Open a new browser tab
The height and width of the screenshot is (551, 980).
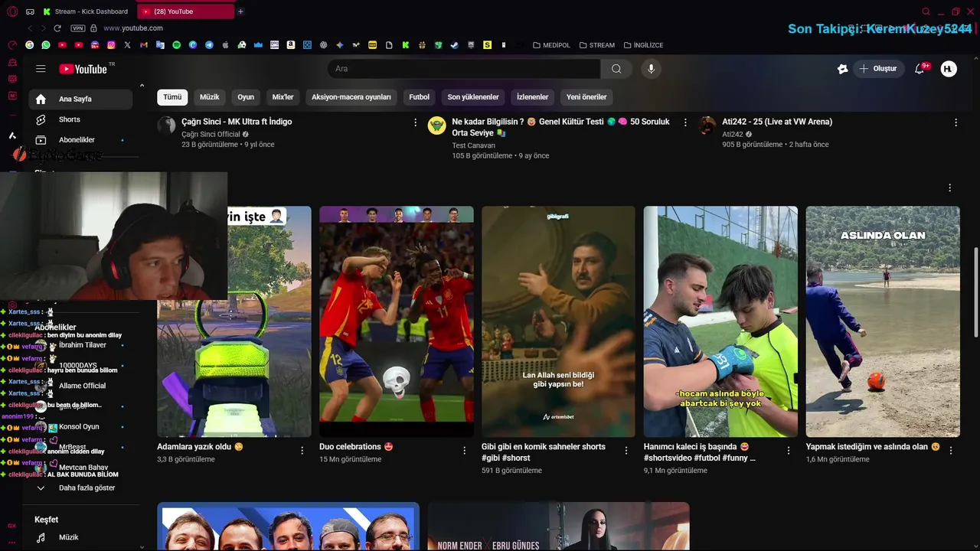[240, 11]
